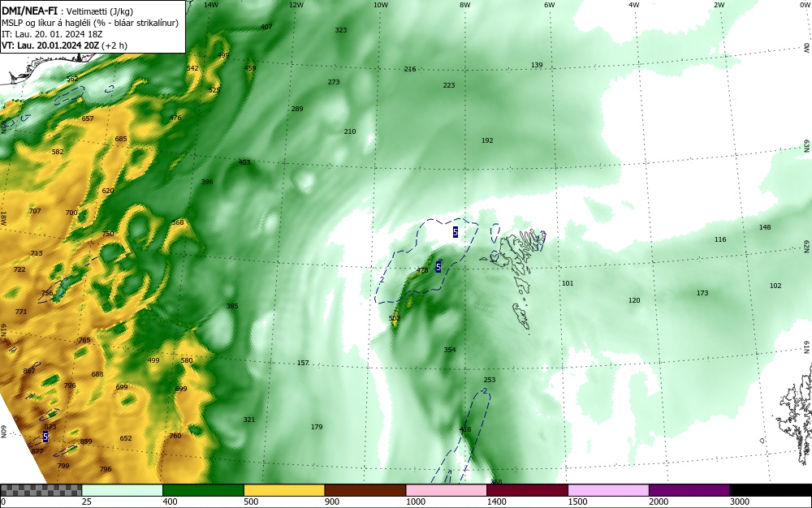The width and height of the screenshot is (812, 508).
Task: Pick the pink 1000–1400 legend swatch
Action: 447,490
